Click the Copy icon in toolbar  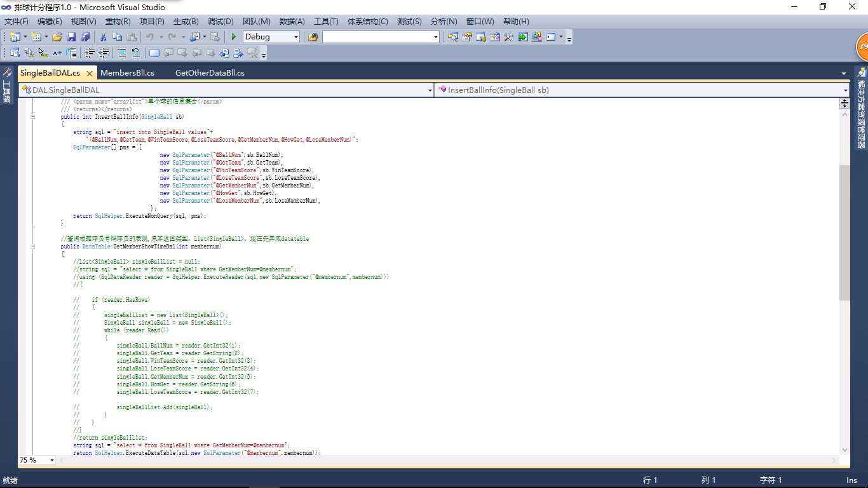coord(118,37)
